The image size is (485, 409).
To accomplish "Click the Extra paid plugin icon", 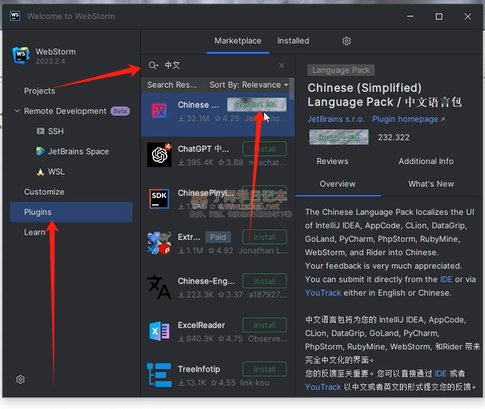I will 159,243.
